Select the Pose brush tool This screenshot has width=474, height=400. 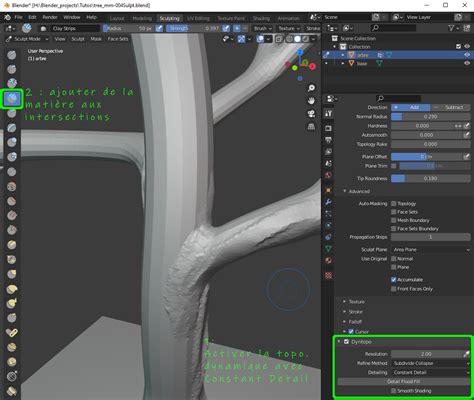tap(12, 332)
